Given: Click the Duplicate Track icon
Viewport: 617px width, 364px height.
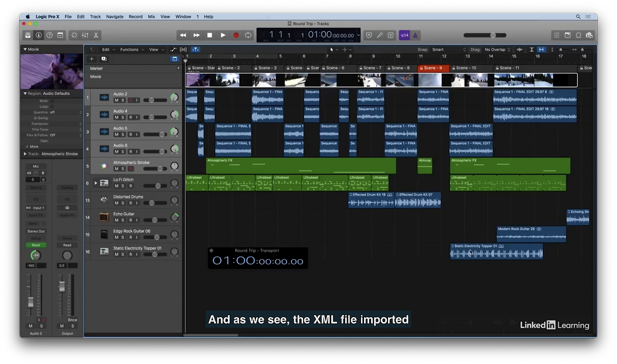Looking at the screenshot, I should [104, 59].
